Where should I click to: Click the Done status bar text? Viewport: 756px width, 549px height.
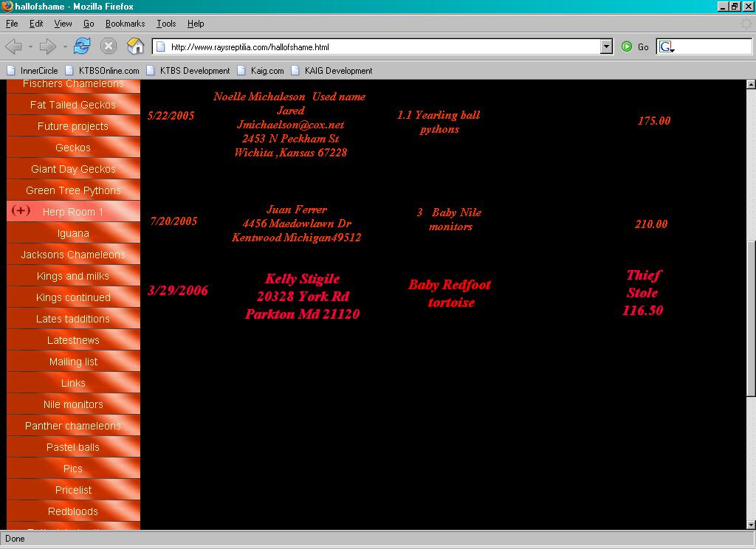click(x=15, y=539)
